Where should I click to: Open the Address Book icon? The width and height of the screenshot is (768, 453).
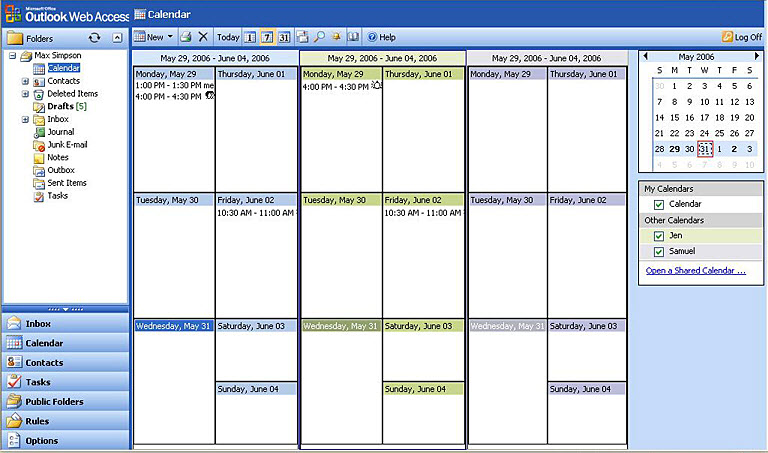click(353, 37)
